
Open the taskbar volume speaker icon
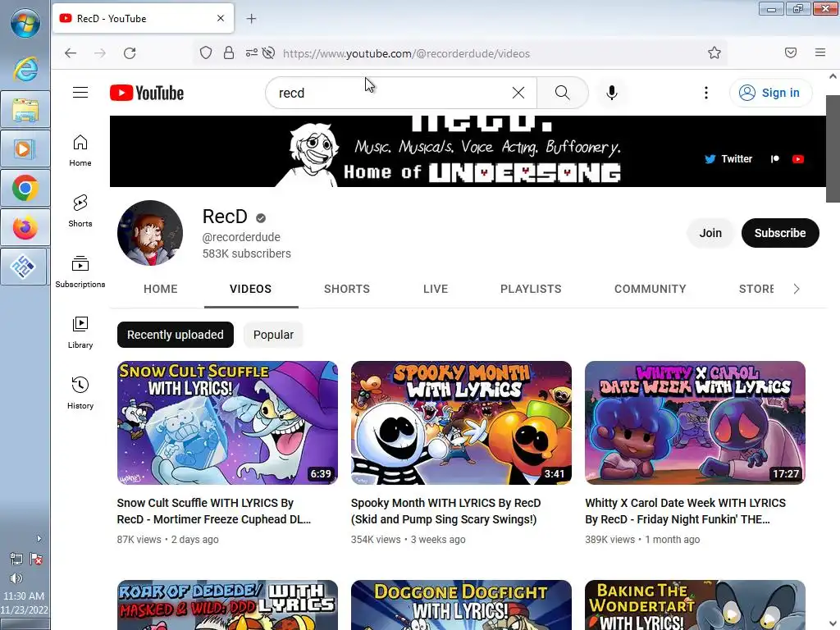coord(16,578)
